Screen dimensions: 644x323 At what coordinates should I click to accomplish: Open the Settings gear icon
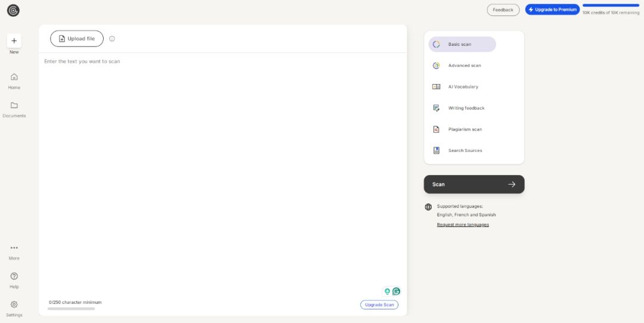pos(14,305)
